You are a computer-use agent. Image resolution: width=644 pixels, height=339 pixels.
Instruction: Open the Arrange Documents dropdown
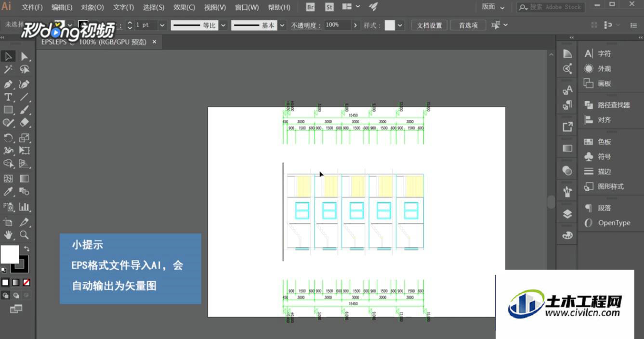pos(351,7)
